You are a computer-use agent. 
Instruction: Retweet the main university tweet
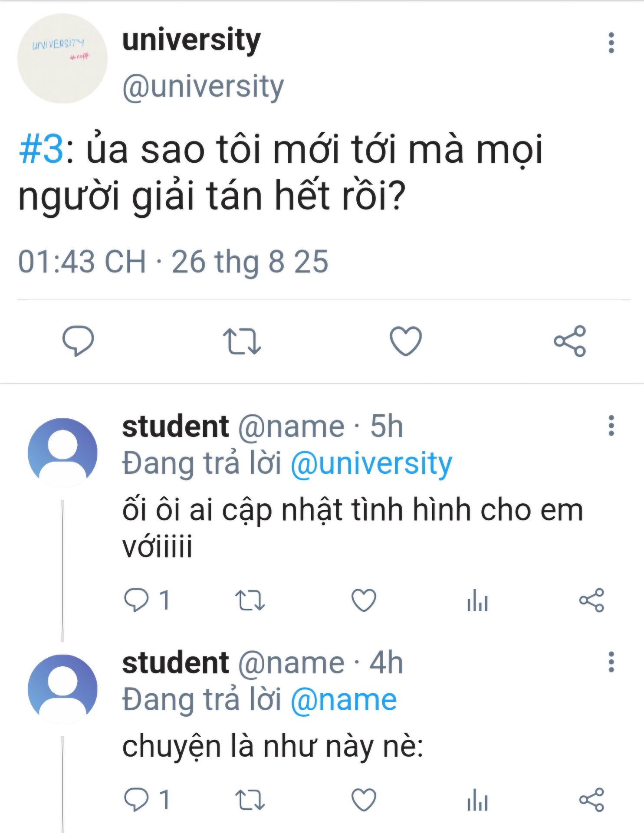pyautogui.click(x=242, y=341)
